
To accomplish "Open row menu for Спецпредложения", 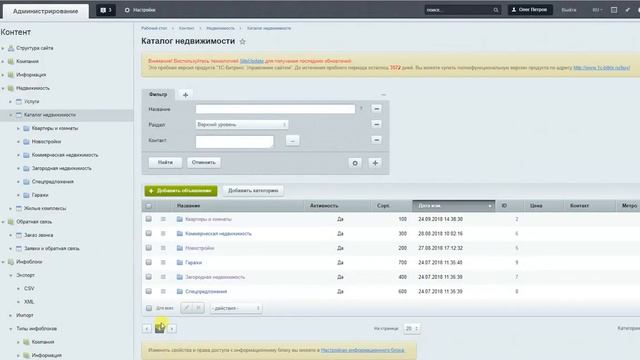I will point(163,291).
